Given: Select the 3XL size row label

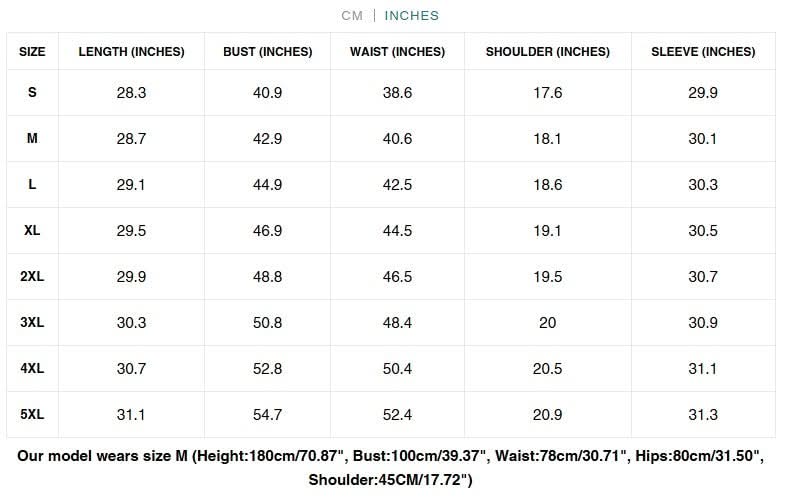Looking at the screenshot, I should (x=32, y=323).
